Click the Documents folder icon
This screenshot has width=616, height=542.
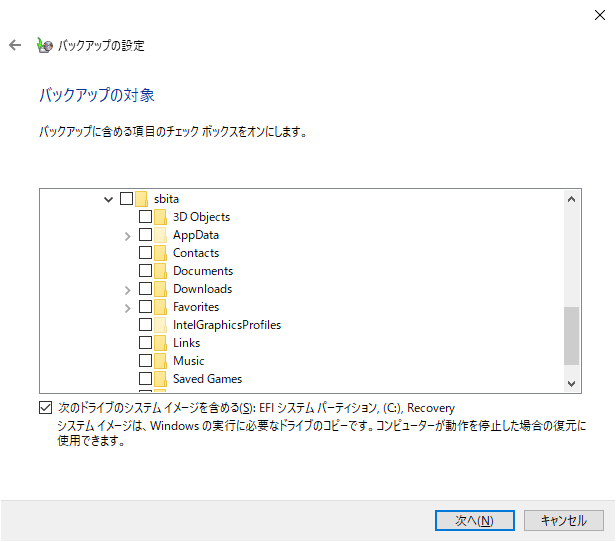(160, 271)
